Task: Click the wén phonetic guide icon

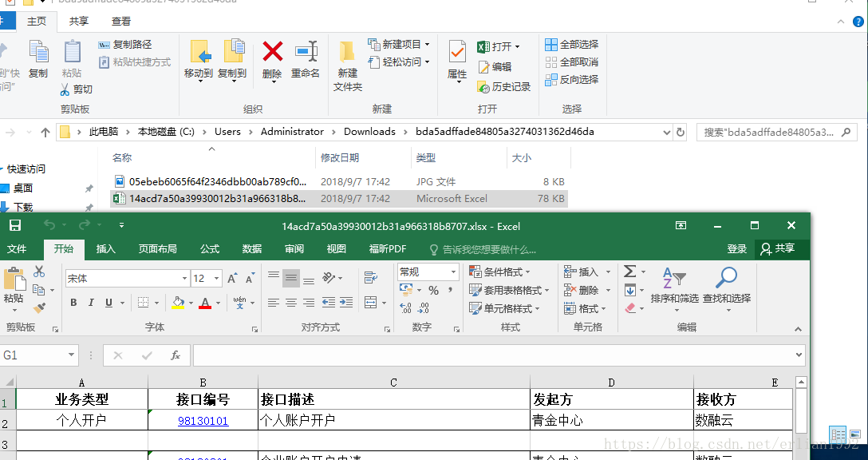Action: [239, 303]
